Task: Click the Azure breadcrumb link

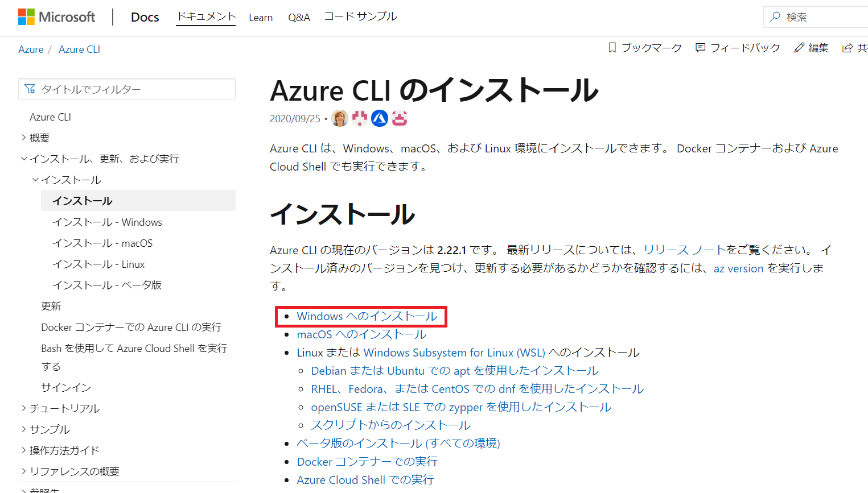Action: [x=31, y=49]
